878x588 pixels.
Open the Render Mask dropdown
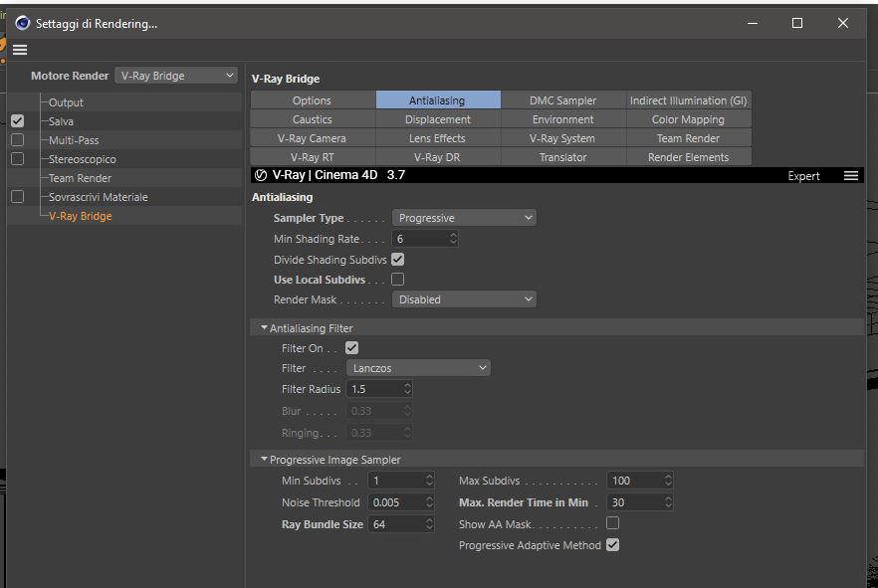[464, 299]
